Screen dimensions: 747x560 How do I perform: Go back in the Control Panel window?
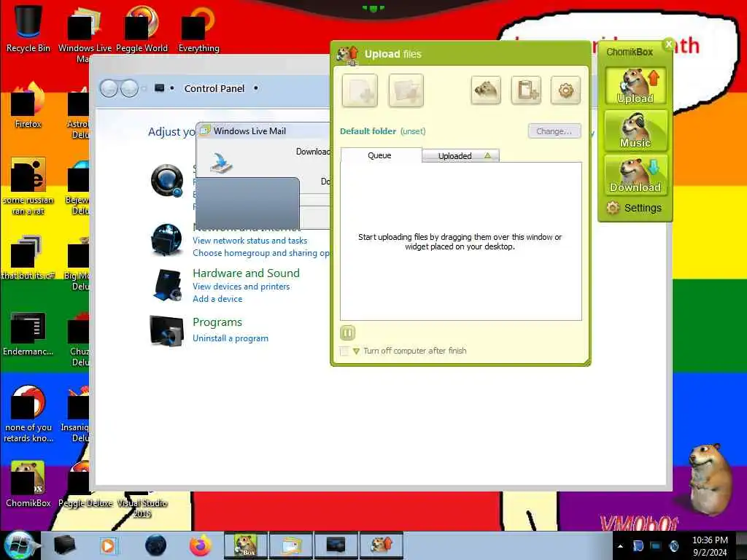[x=109, y=88]
